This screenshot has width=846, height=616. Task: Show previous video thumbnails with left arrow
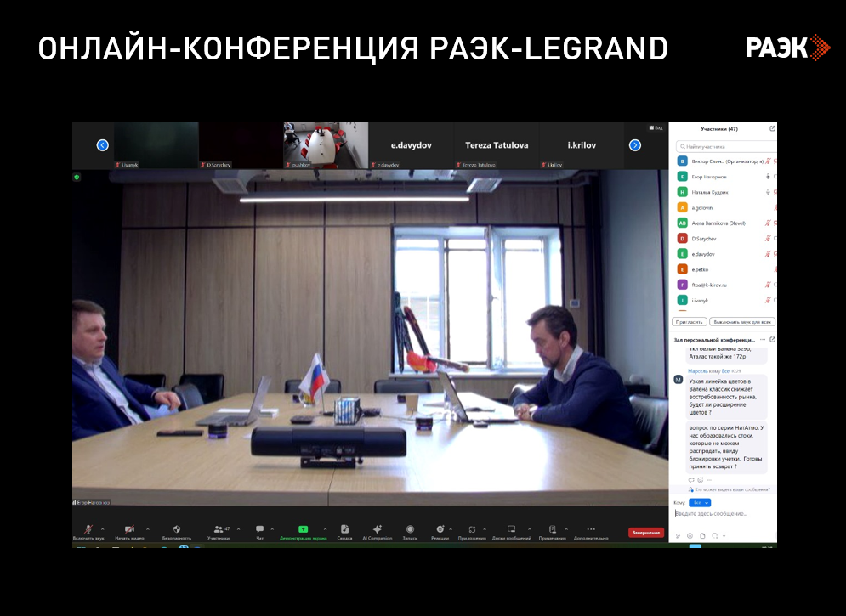tap(103, 145)
